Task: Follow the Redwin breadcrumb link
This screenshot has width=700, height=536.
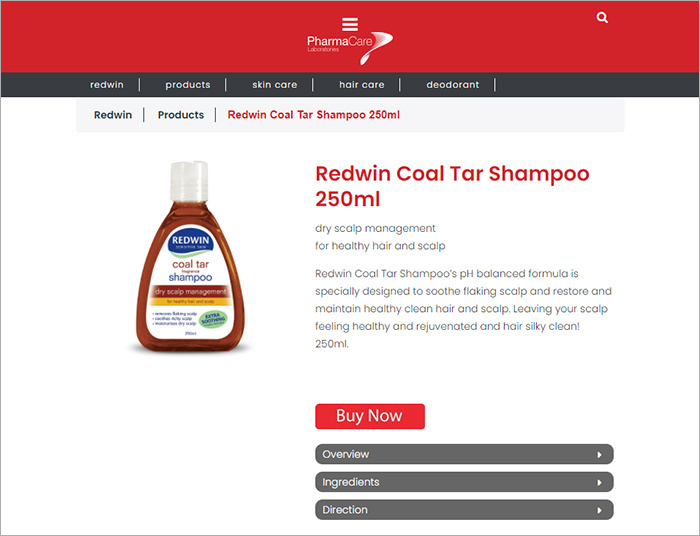Action: [x=113, y=115]
